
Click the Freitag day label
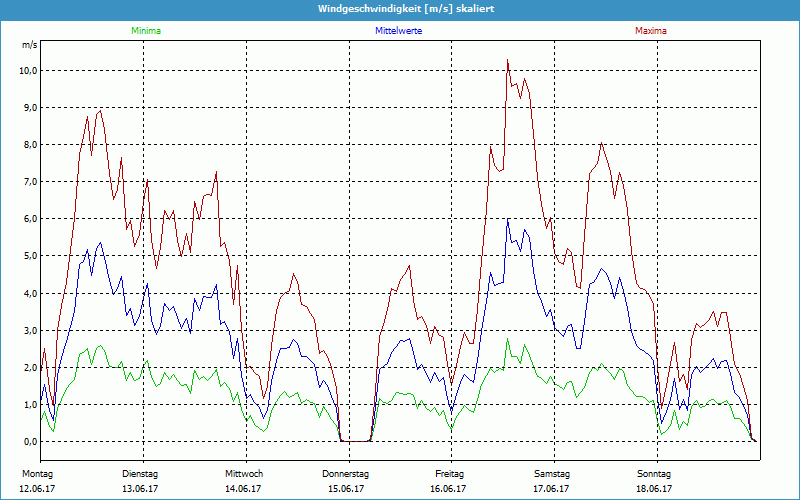click(x=449, y=474)
